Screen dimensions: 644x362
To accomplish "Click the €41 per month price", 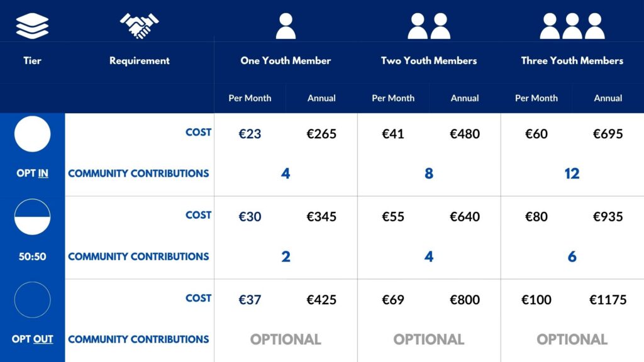I will [x=393, y=134].
